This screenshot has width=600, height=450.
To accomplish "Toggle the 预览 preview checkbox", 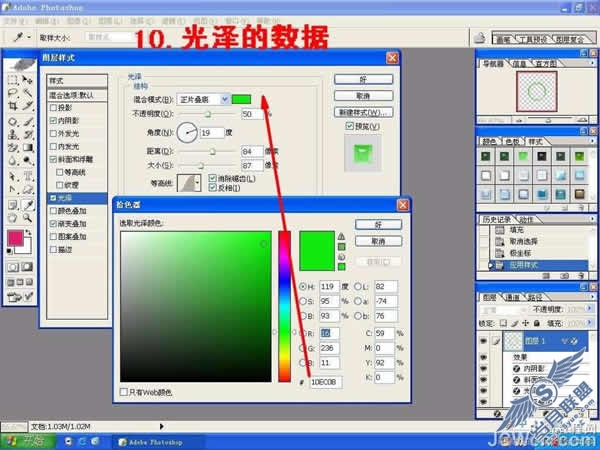I will point(349,126).
